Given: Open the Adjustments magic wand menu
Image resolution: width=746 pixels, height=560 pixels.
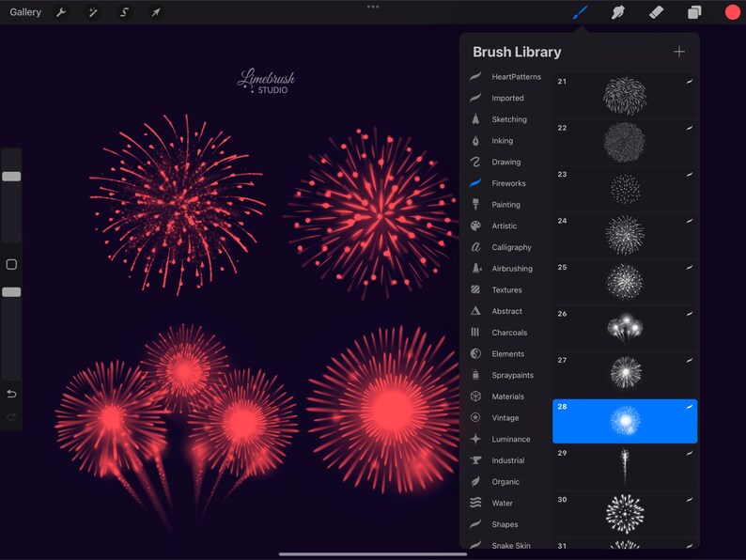Looking at the screenshot, I should coord(93,12).
